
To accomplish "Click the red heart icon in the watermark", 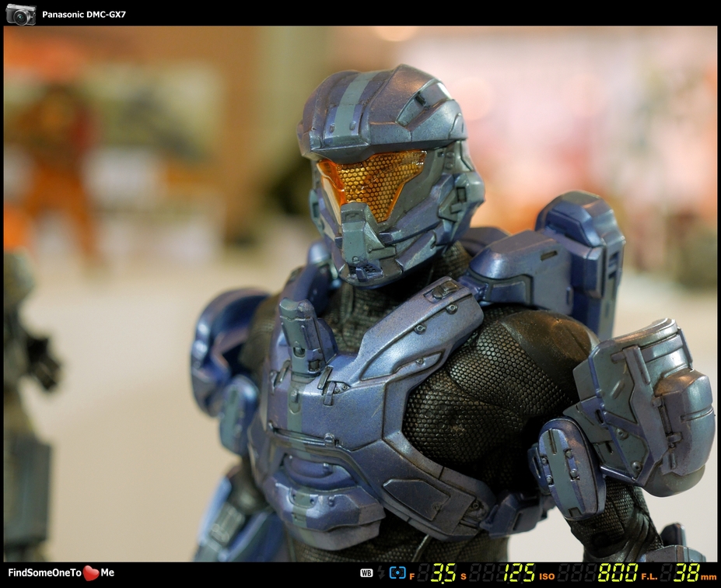I will 91,572.
